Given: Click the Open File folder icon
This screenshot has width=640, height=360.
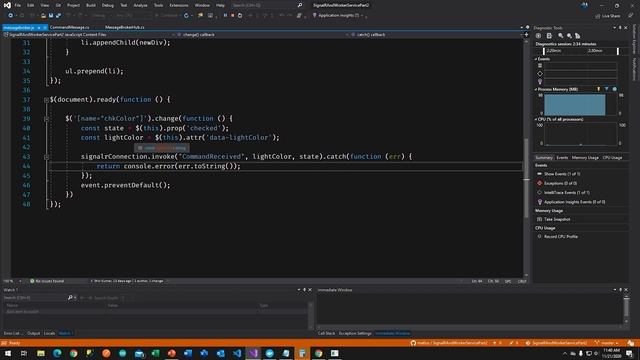Looking at the screenshot, I should (43, 16).
